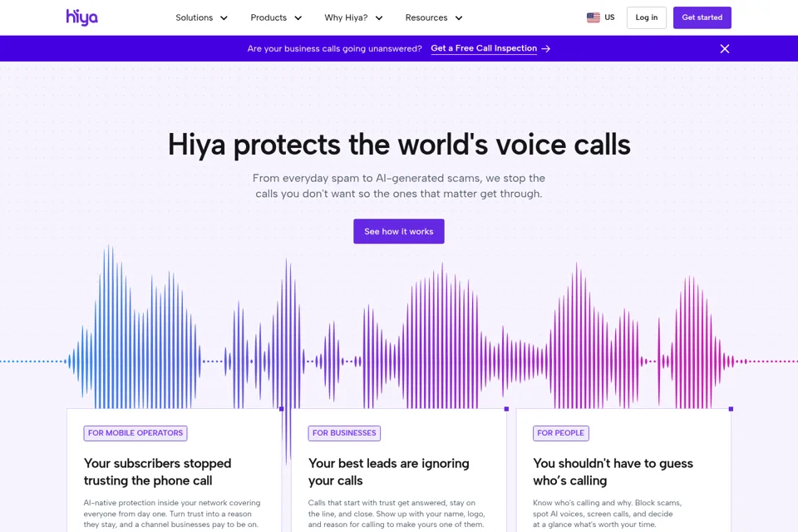Open the guess who's calling card heading
The width and height of the screenshot is (798, 532).
point(613,472)
